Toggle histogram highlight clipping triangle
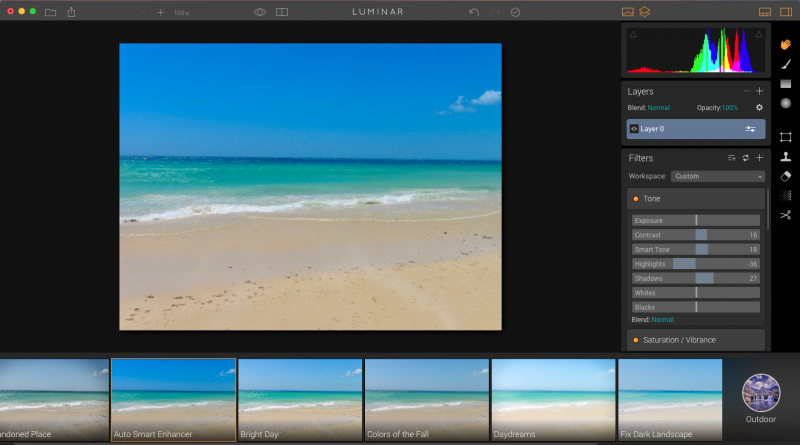The image size is (800, 445). click(759, 35)
